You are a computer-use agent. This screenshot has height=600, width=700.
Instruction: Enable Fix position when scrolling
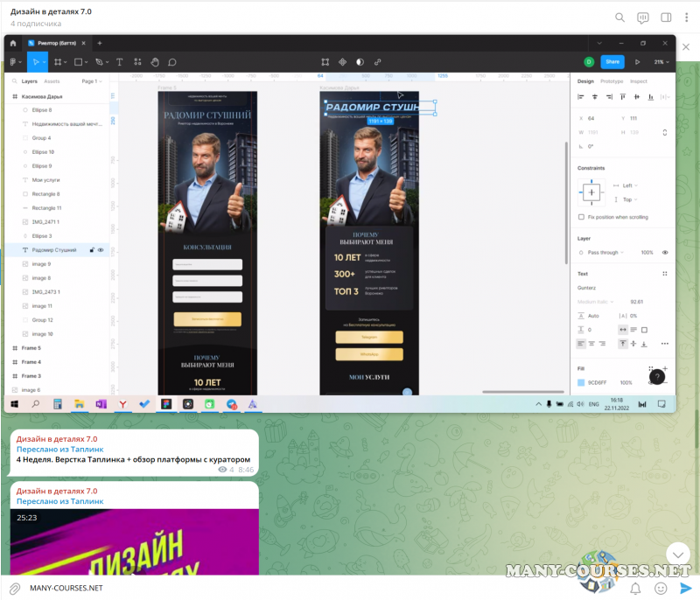(582, 217)
